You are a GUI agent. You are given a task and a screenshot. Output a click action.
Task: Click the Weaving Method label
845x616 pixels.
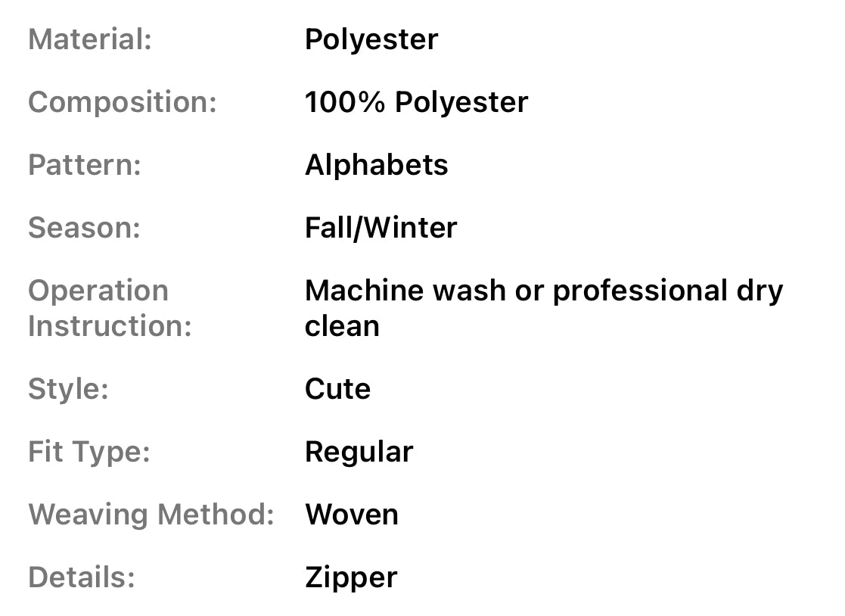pyautogui.click(x=151, y=515)
